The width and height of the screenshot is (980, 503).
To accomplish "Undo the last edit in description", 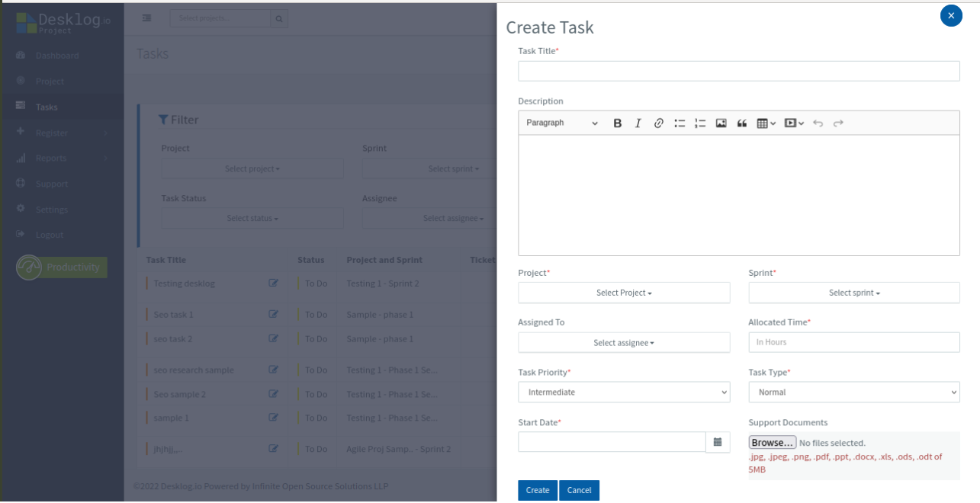I will (818, 123).
